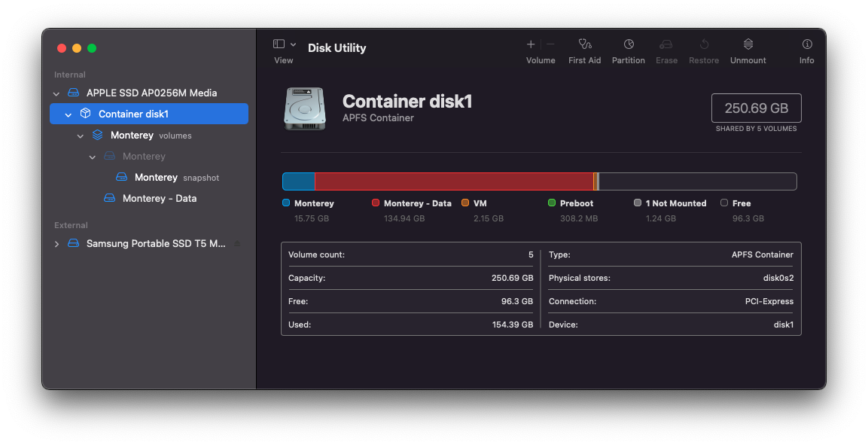868x445 pixels.
Task: Click the Unmount toolbar icon
Action: pyautogui.click(x=748, y=44)
